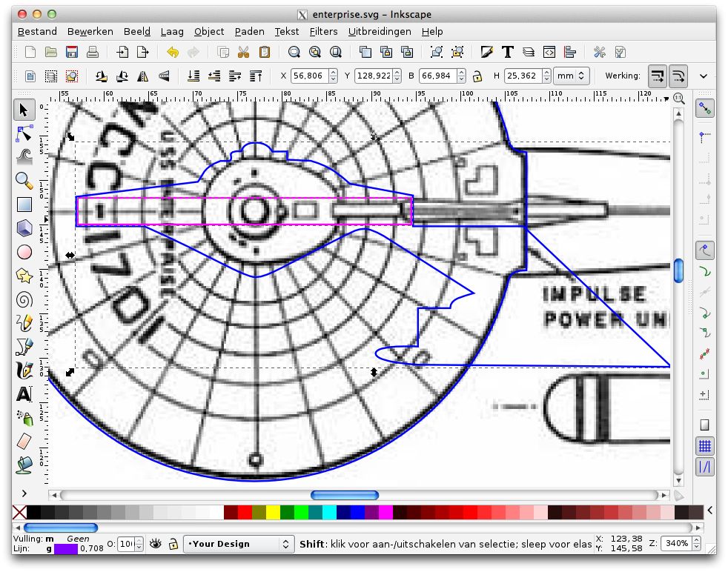Increase the zoom percentage stepper
Screen dimensions: 728x572
click(696, 540)
